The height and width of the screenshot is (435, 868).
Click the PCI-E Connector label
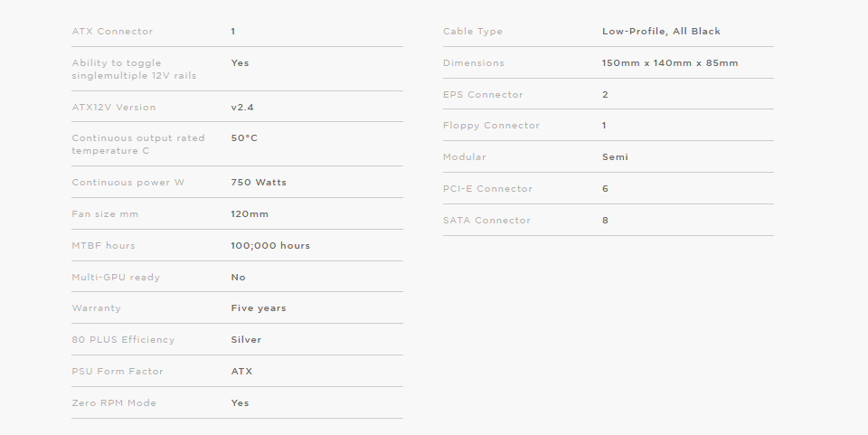coord(487,189)
